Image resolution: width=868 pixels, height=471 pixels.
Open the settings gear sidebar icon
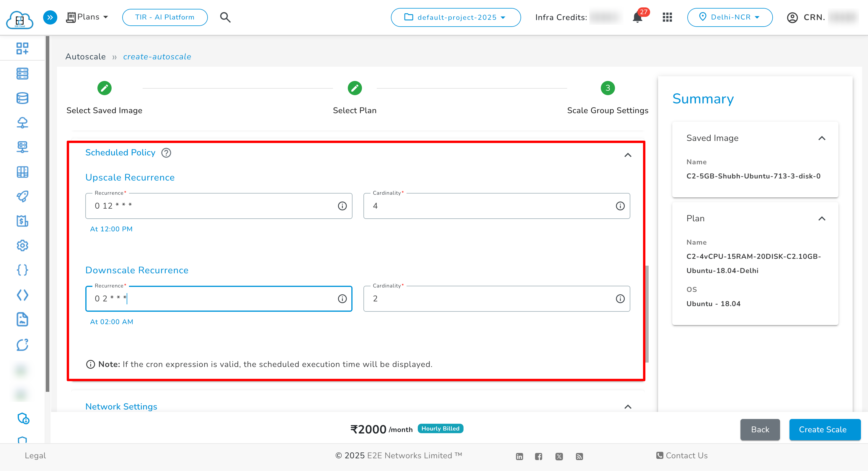(x=22, y=246)
